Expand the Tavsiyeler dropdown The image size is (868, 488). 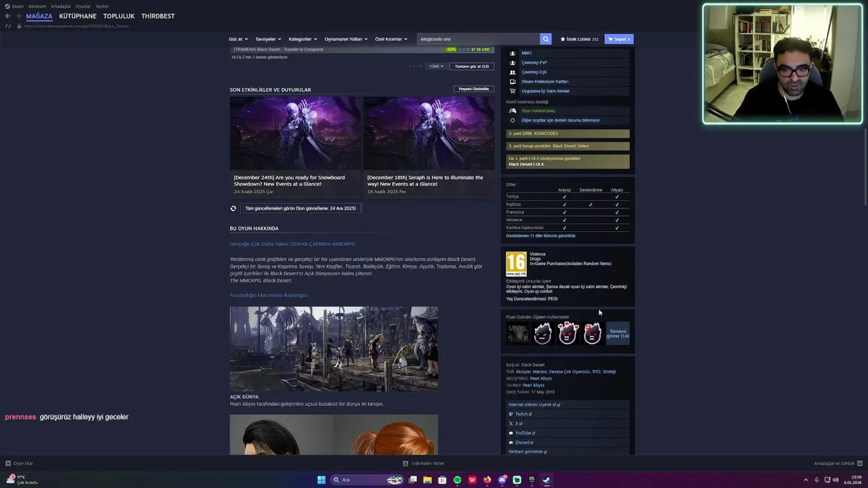click(x=268, y=39)
